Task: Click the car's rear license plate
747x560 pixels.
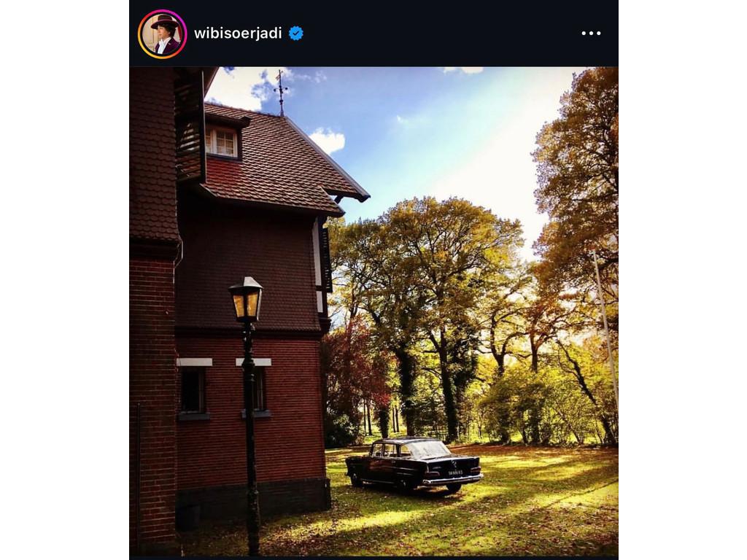Action: coord(455,472)
